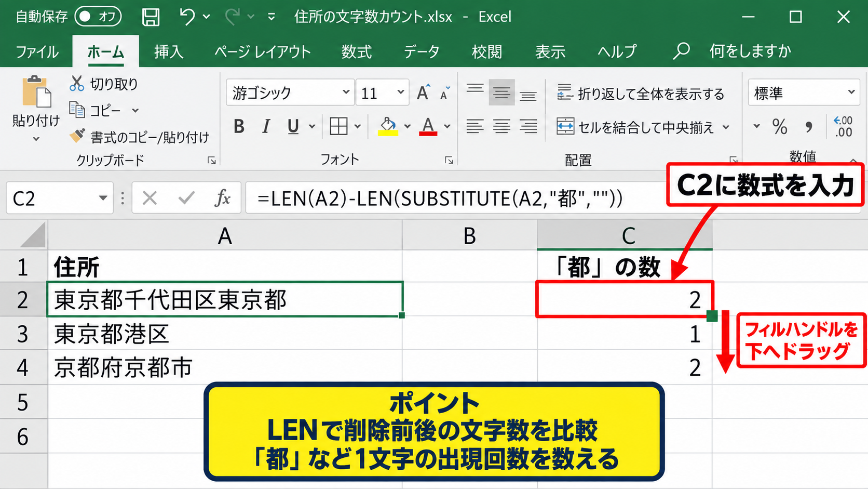The image size is (868, 489).
Task: Select column A header
Action: [225, 235]
